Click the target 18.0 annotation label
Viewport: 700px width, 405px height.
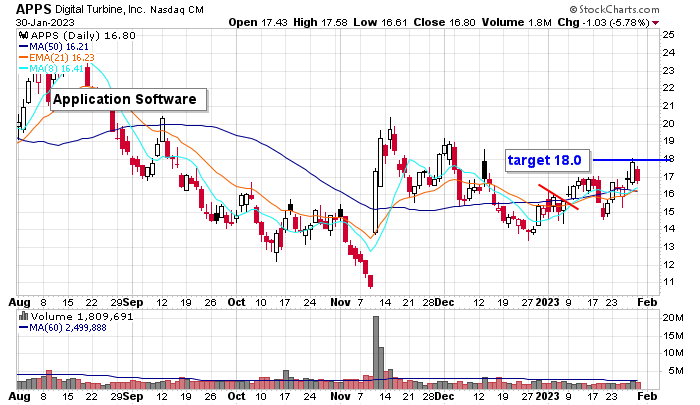(x=548, y=160)
